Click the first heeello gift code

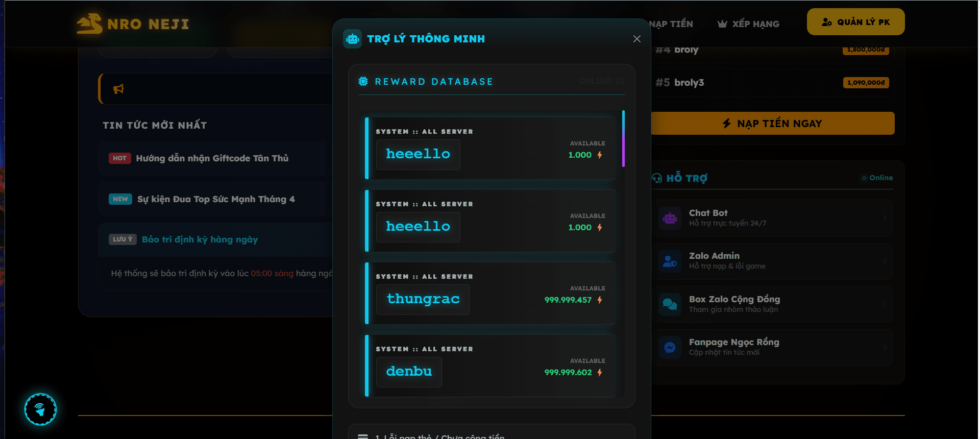[418, 154]
